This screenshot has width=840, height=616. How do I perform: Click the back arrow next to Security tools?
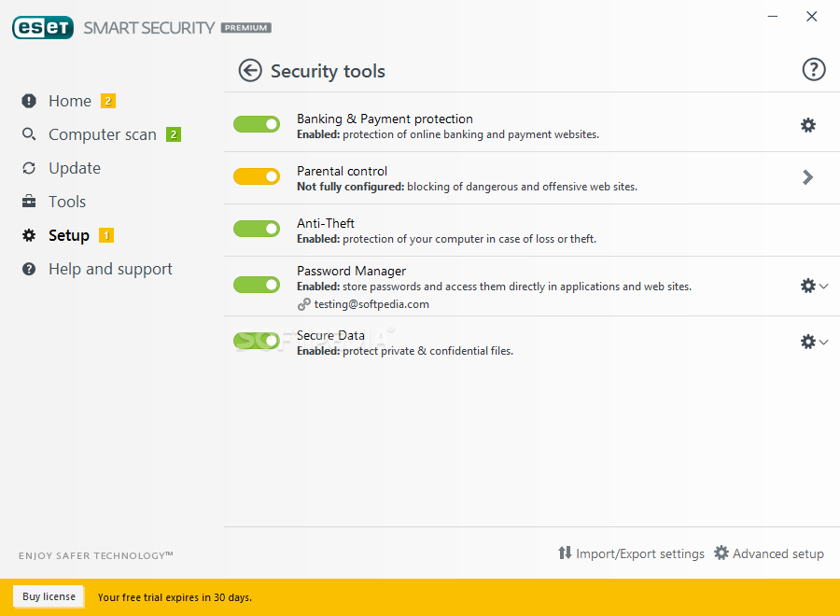[x=250, y=71]
